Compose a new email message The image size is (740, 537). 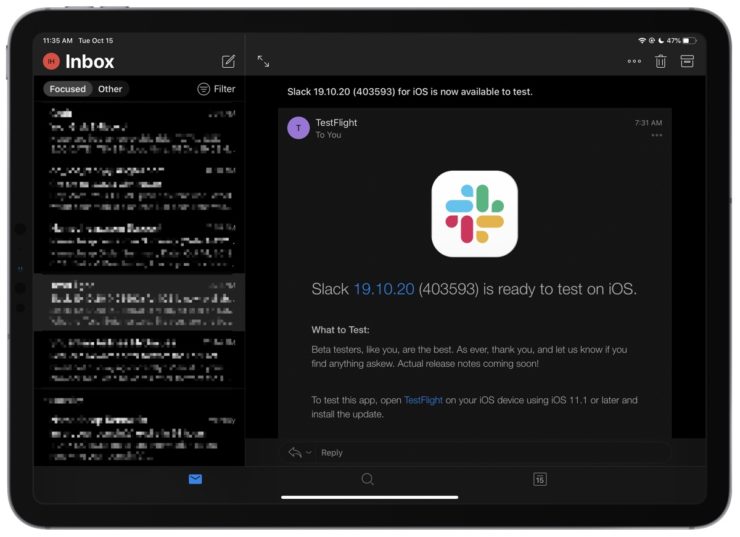[228, 61]
